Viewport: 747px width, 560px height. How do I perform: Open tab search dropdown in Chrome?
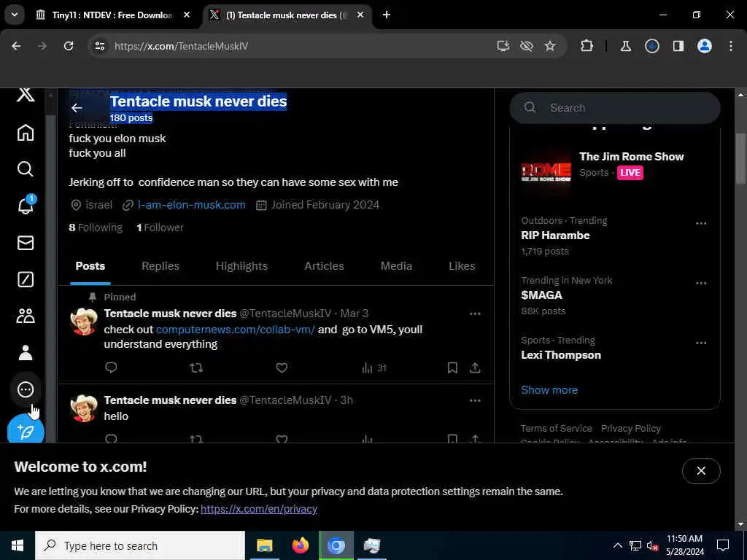click(15, 15)
